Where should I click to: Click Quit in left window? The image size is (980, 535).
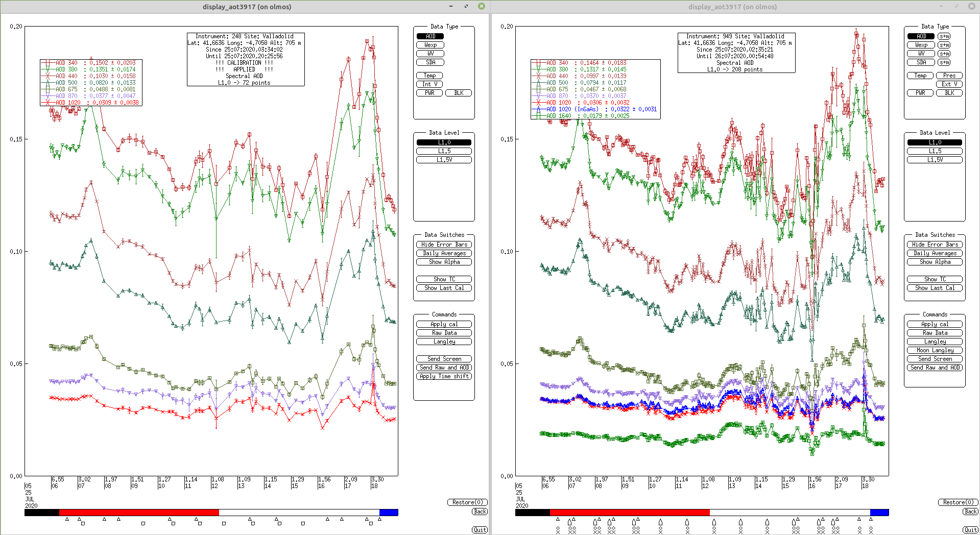pyautogui.click(x=480, y=530)
